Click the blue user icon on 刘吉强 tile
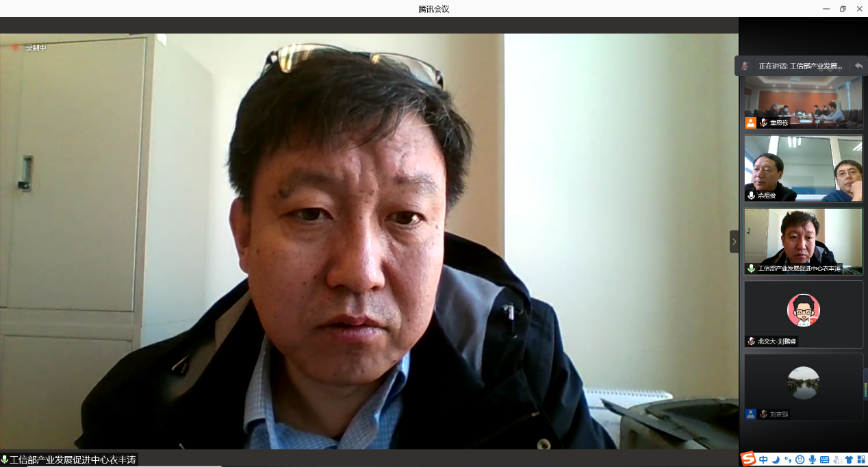This screenshot has height=467, width=868. point(751,414)
